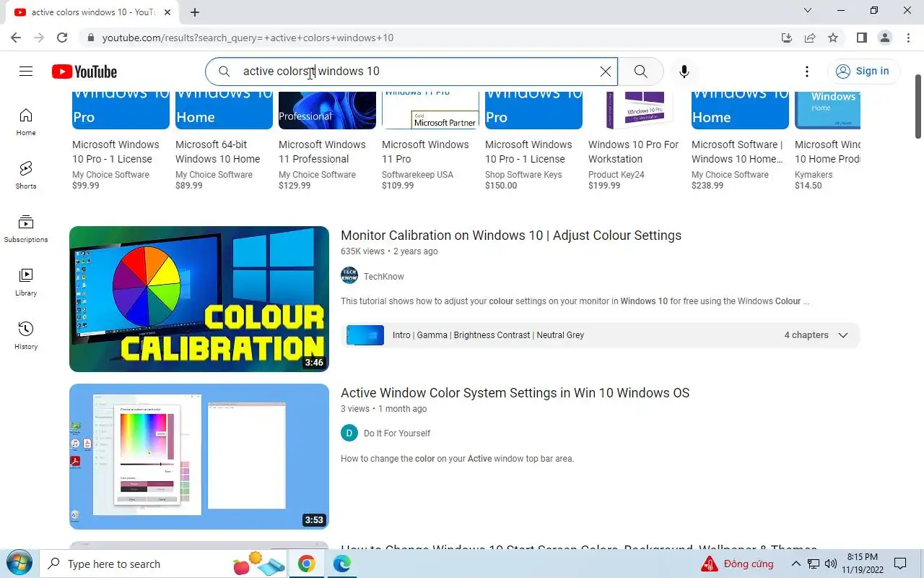Open the Microsoft Windows 11 Pro Softwarekeep product
The width and height of the screenshot is (924, 578).
(x=430, y=141)
